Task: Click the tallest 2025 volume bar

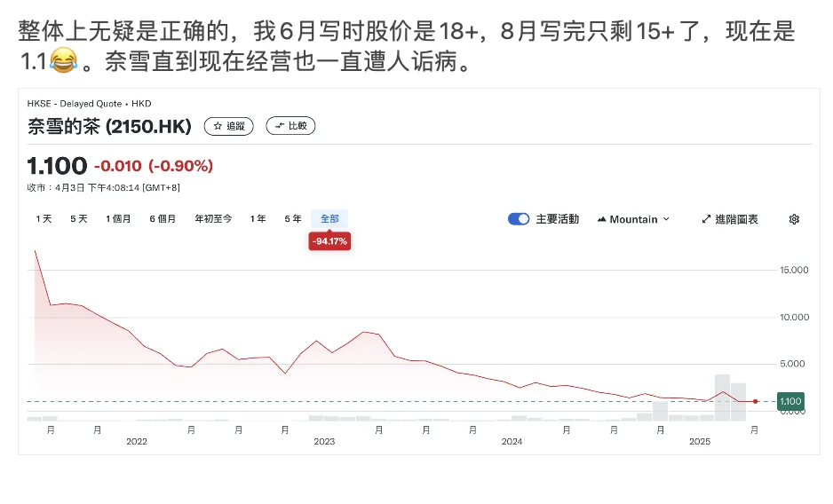Action: 722,398
